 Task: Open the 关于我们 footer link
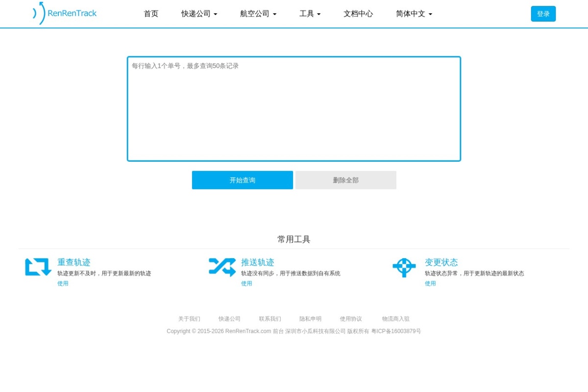(189, 318)
